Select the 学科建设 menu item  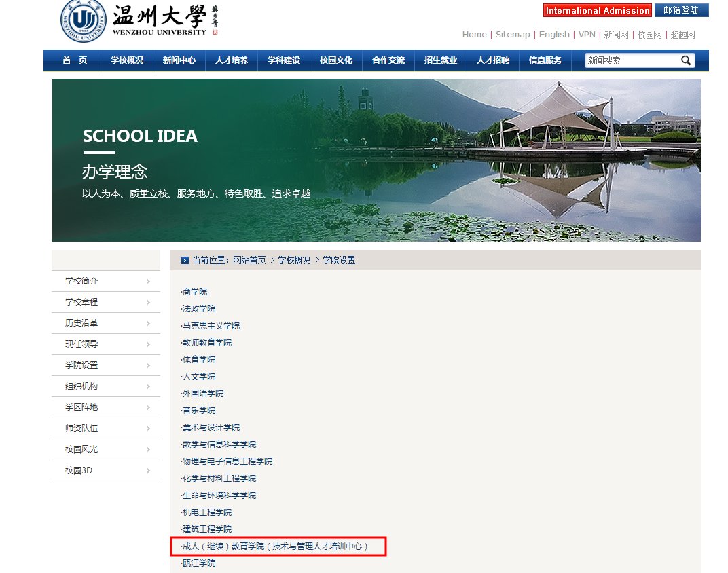[x=283, y=60]
